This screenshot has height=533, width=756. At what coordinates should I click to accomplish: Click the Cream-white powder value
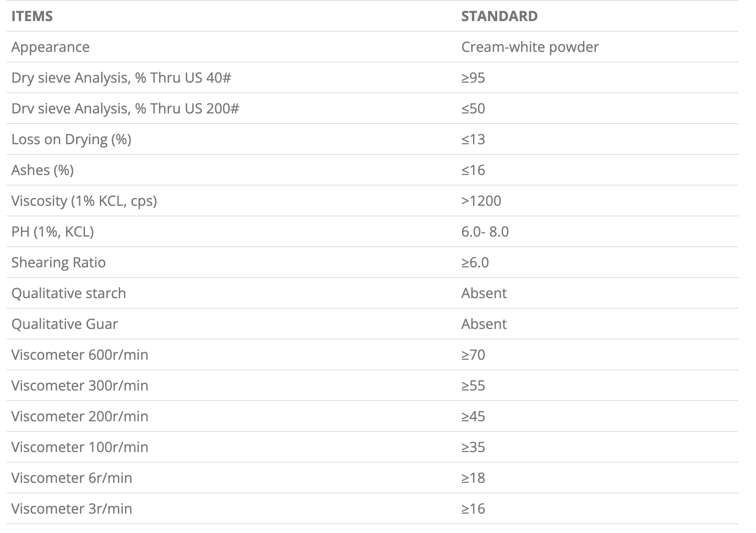530,47
